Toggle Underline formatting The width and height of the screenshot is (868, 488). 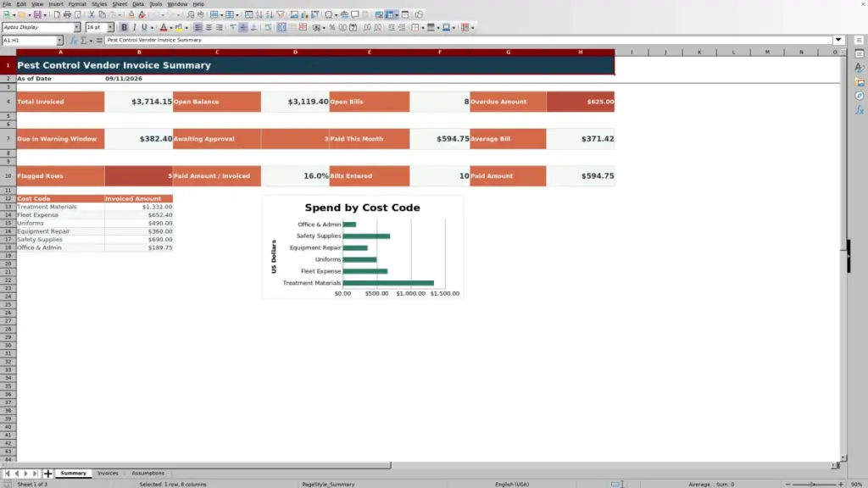pyautogui.click(x=144, y=27)
